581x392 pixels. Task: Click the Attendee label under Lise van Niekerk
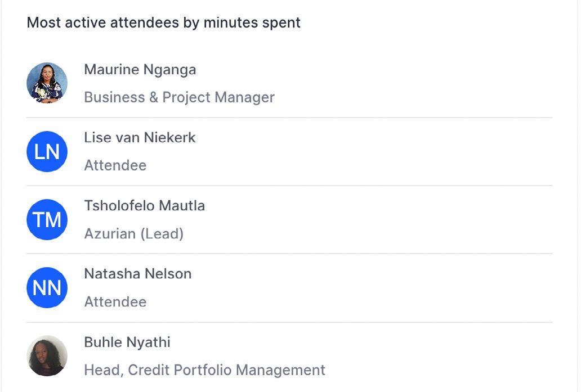tap(115, 165)
